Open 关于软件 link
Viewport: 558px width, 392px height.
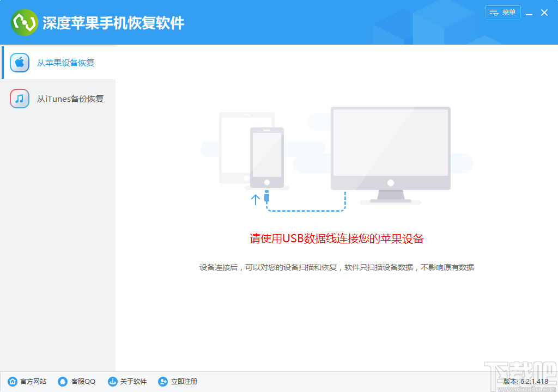click(134, 381)
